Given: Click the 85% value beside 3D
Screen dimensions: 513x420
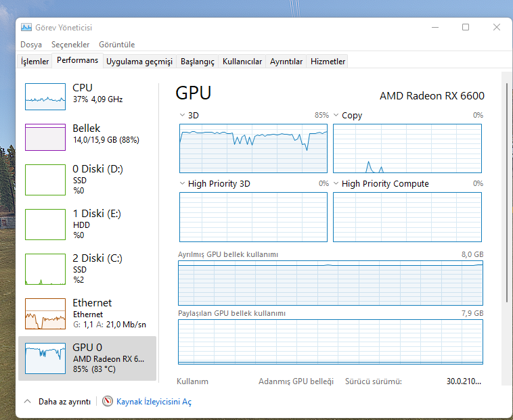Looking at the screenshot, I should pyautogui.click(x=321, y=115).
